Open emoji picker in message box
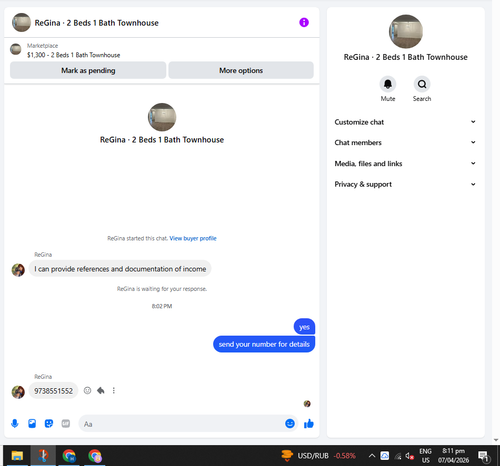500x466 pixels. (x=290, y=423)
